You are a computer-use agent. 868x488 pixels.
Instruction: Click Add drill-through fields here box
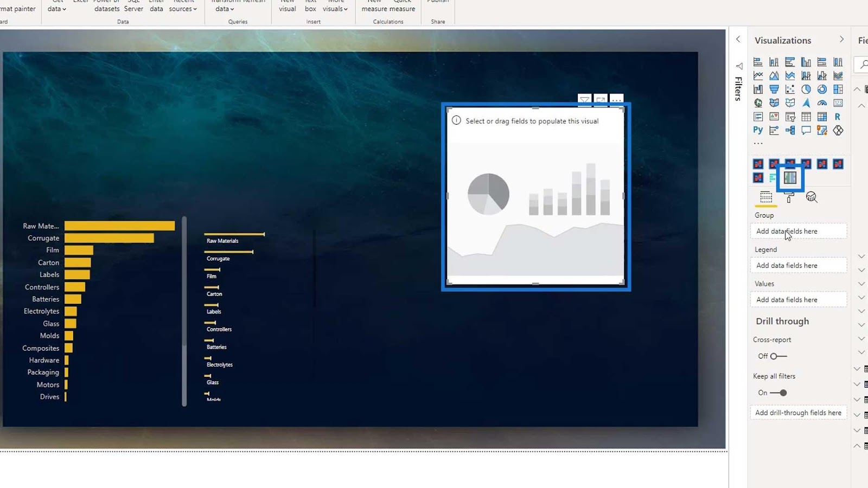pos(798,413)
